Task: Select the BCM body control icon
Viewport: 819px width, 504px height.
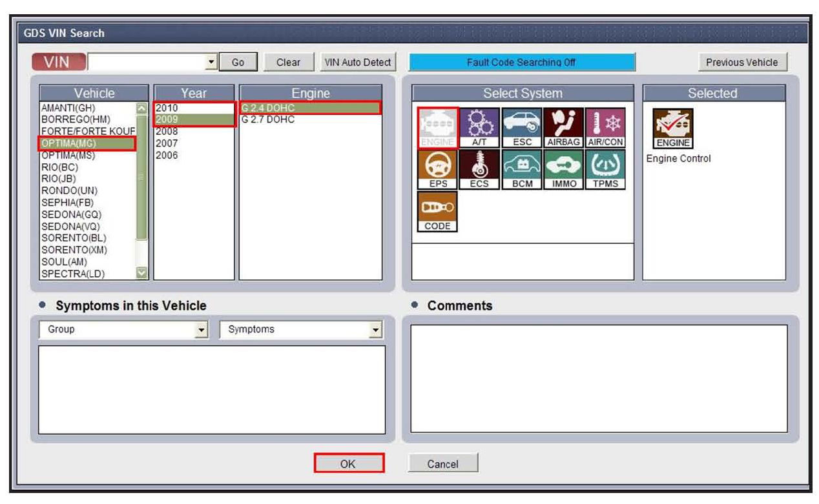Action: (x=522, y=169)
